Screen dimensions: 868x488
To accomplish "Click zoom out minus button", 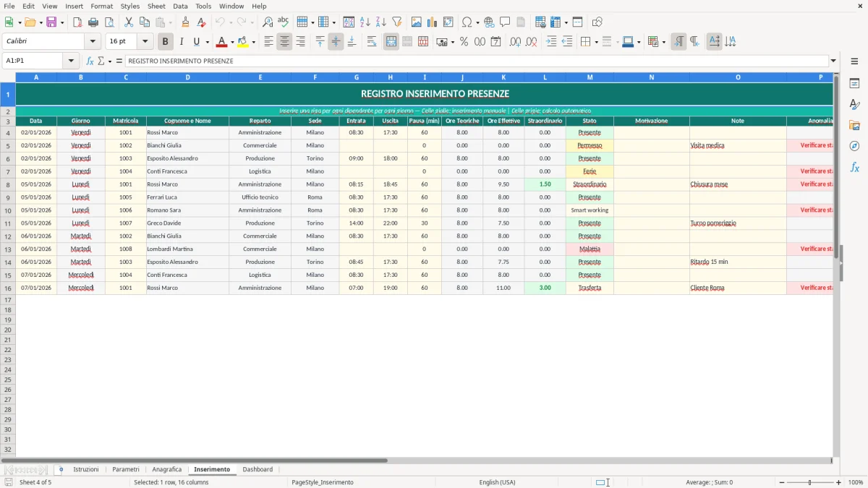I will [781, 482].
